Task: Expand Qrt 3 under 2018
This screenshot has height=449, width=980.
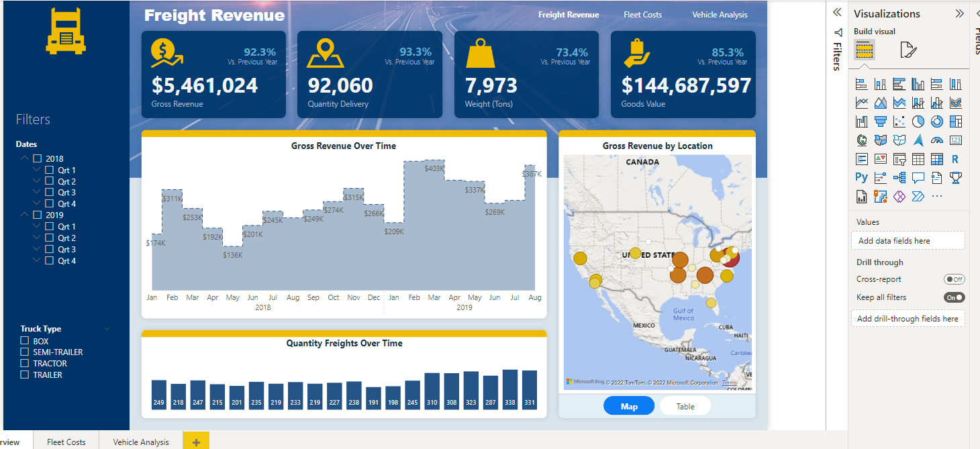Action: click(x=36, y=192)
